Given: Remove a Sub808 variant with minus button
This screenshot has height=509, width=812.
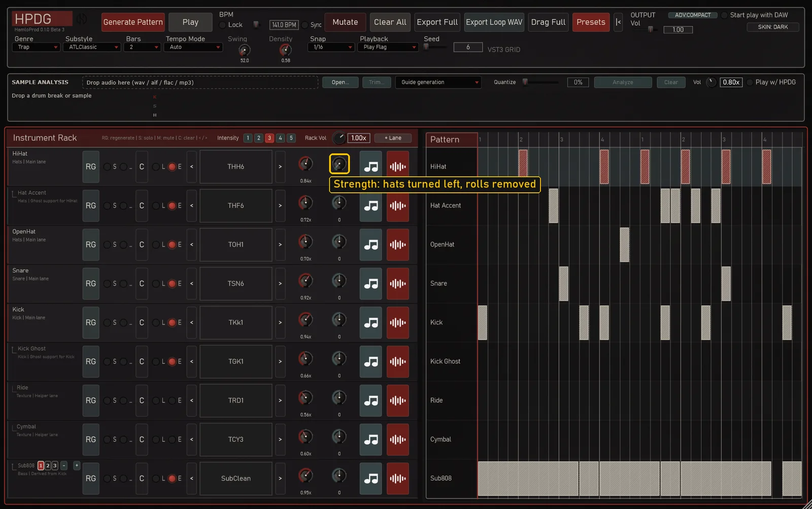Looking at the screenshot, I should (64, 465).
